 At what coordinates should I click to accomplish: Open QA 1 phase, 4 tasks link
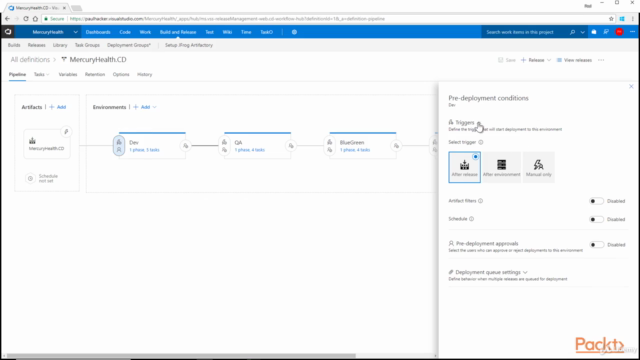[250, 150]
